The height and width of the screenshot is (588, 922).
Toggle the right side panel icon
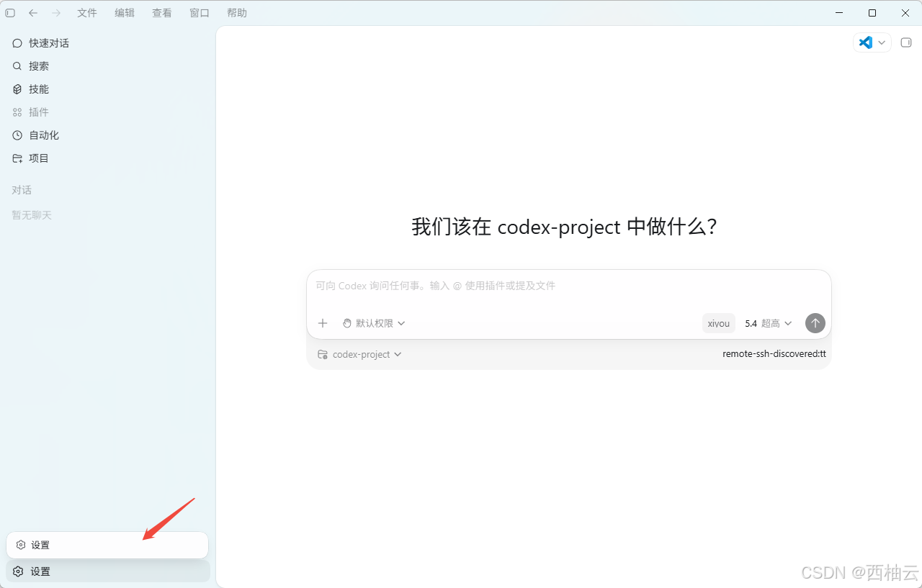(906, 42)
